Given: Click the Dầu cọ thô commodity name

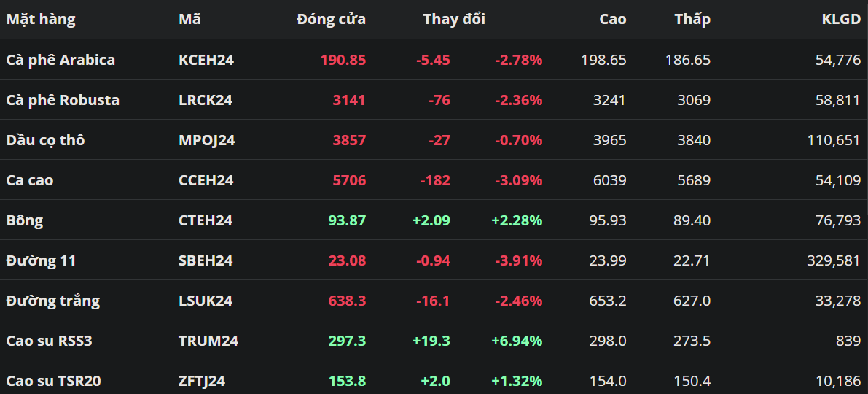Looking at the screenshot, I should (45, 140).
